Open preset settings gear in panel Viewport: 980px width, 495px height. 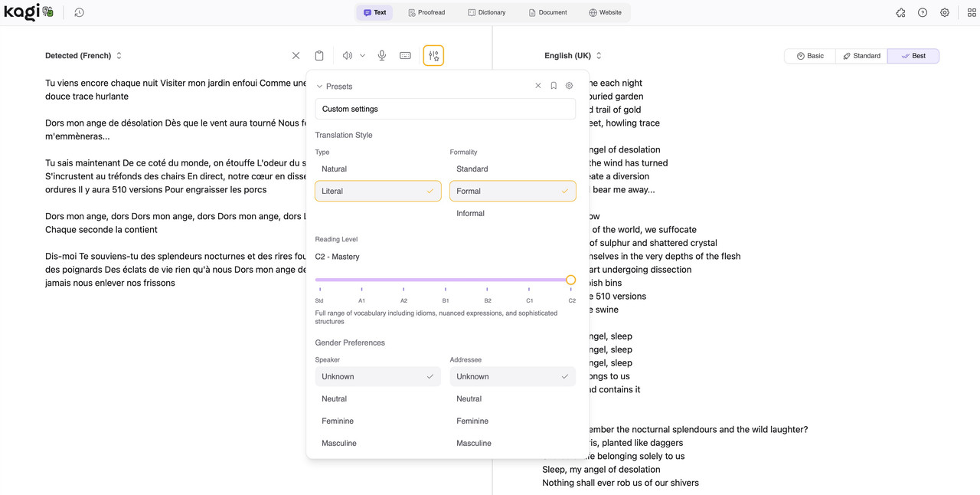[x=569, y=86]
